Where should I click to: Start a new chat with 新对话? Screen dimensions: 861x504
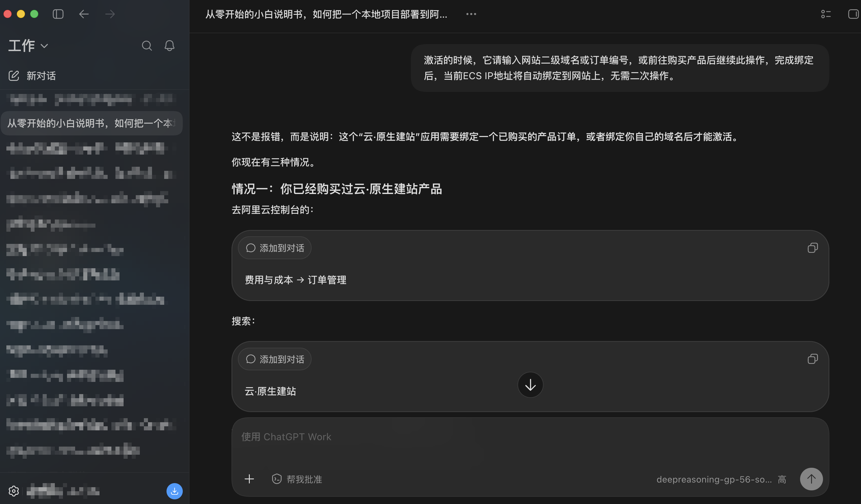pos(32,76)
